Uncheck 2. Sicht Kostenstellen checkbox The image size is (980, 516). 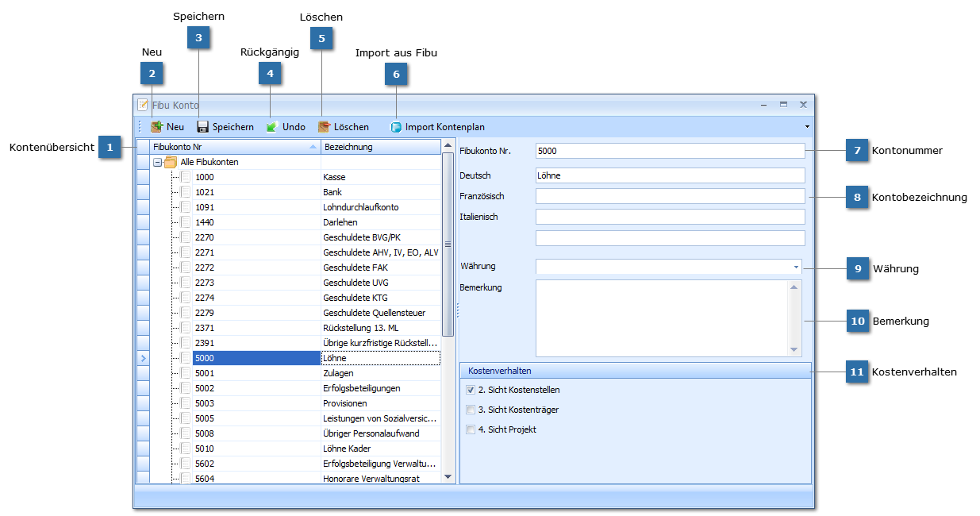tap(471, 390)
